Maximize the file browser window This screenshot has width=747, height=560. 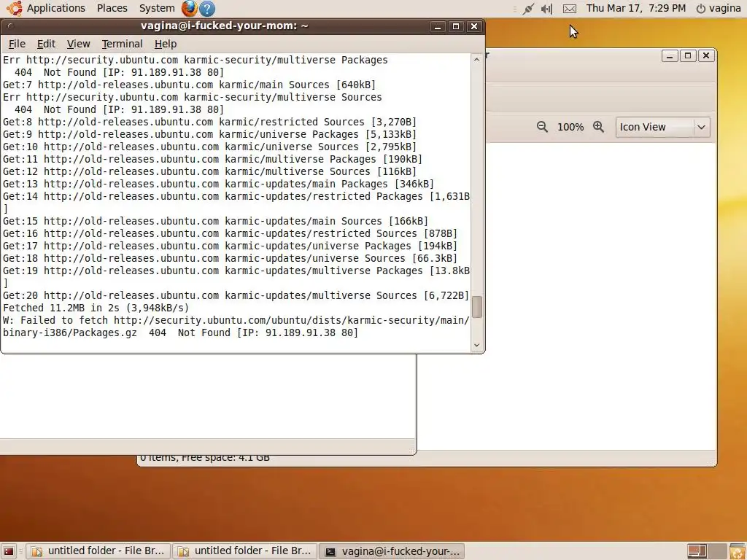[688, 55]
